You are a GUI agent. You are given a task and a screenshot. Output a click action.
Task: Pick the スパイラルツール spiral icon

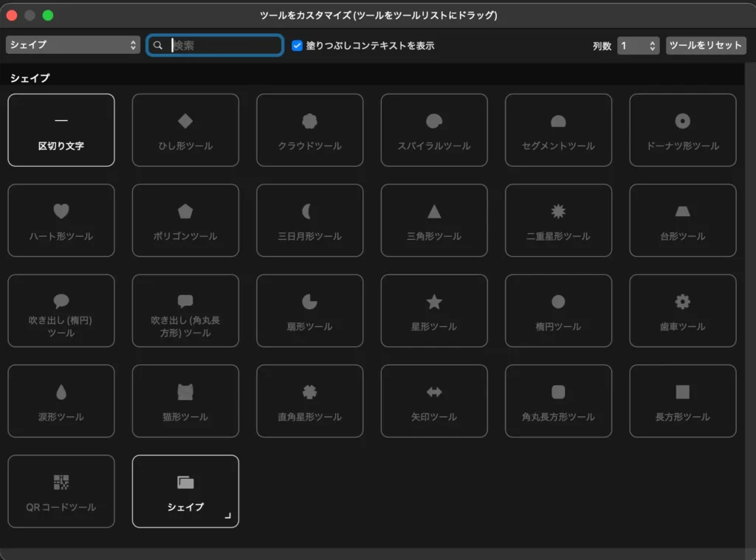[434, 122]
